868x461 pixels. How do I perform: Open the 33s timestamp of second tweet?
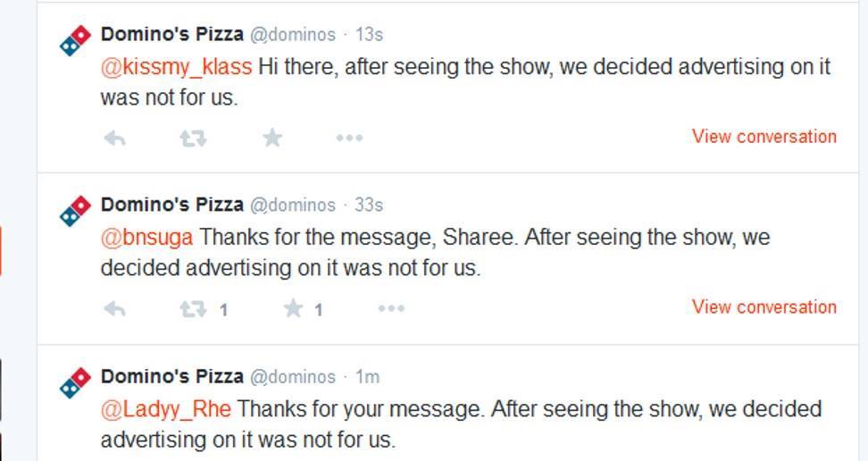click(369, 205)
